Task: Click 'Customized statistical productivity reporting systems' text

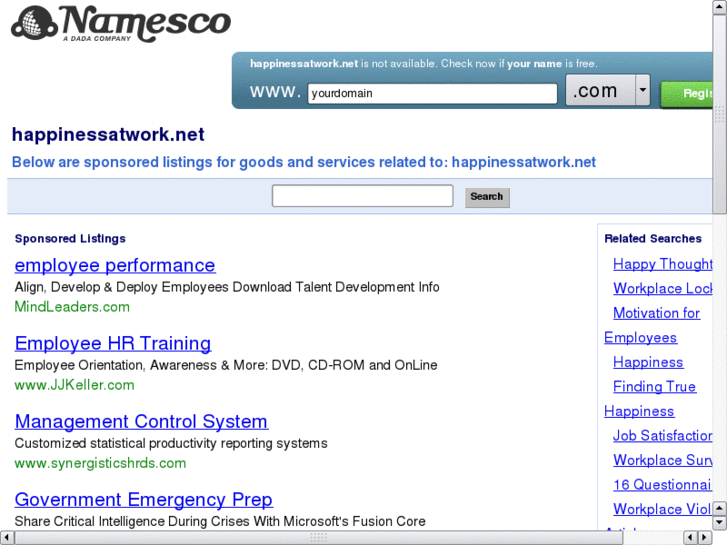Action: click(x=171, y=443)
